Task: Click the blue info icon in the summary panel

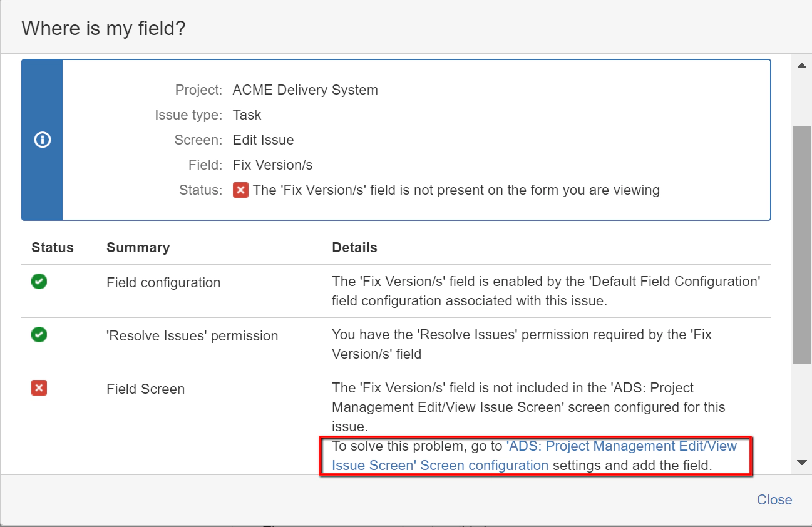Action: coord(42,140)
